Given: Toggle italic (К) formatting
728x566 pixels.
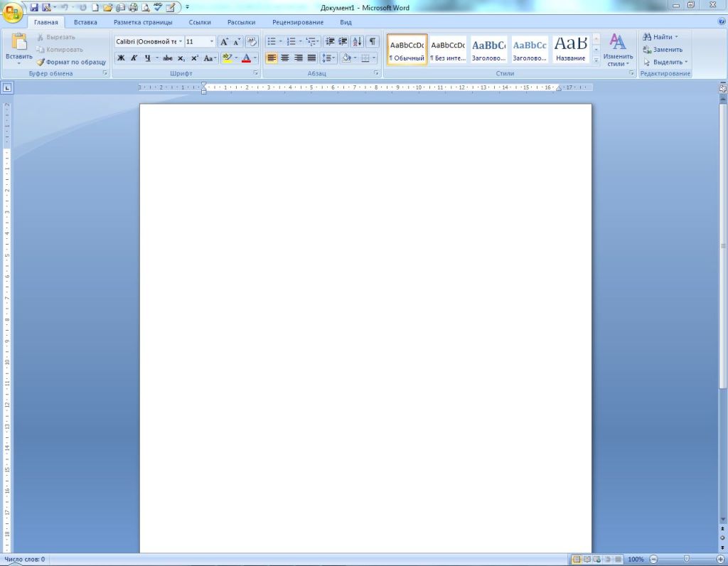Looking at the screenshot, I should tap(134, 58).
